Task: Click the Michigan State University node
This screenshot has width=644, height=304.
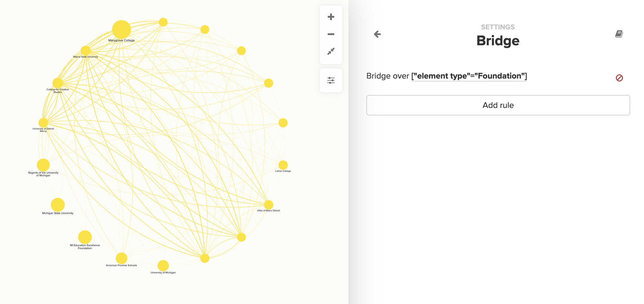Action: point(58,205)
